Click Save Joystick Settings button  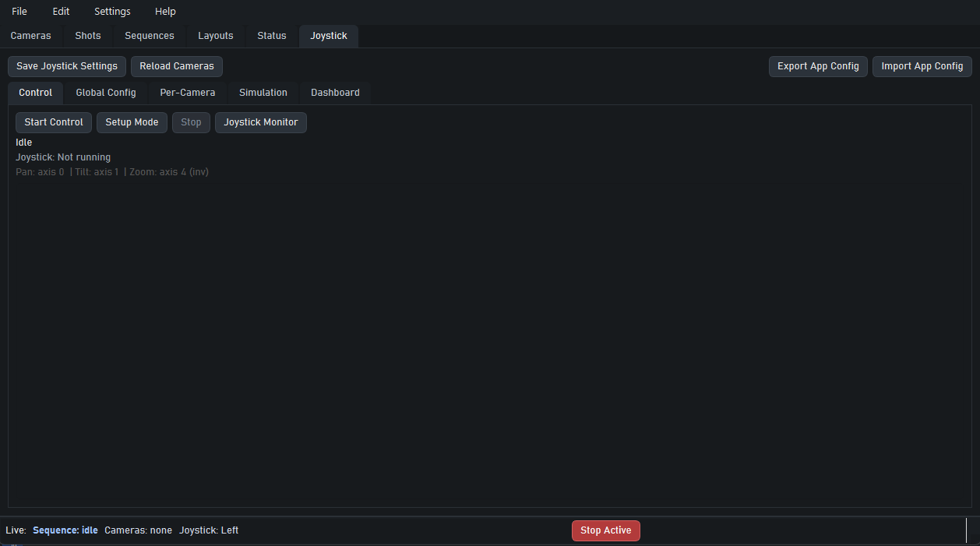point(67,66)
